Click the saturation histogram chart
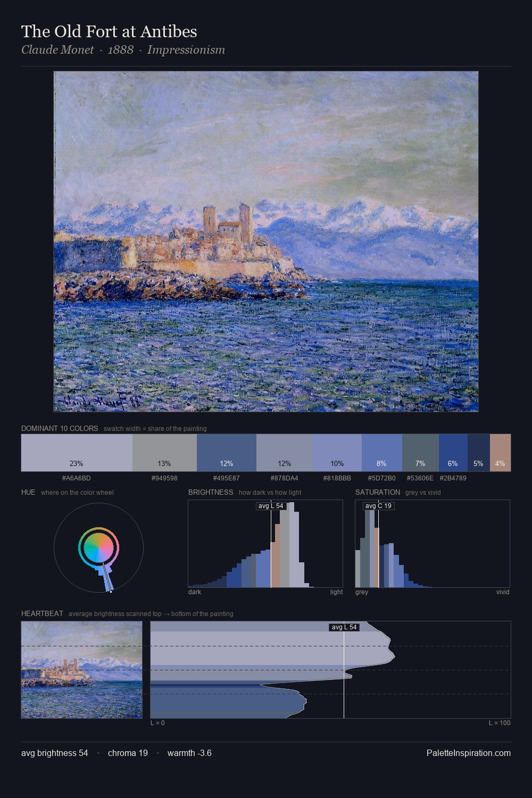The height and width of the screenshot is (798, 532). coord(433,544)
